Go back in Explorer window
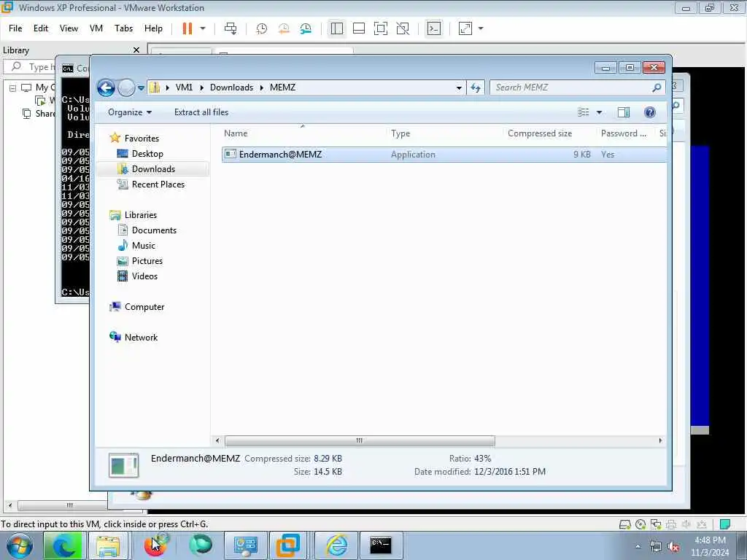Screen dimensions: 747x560 coord(107,88)
